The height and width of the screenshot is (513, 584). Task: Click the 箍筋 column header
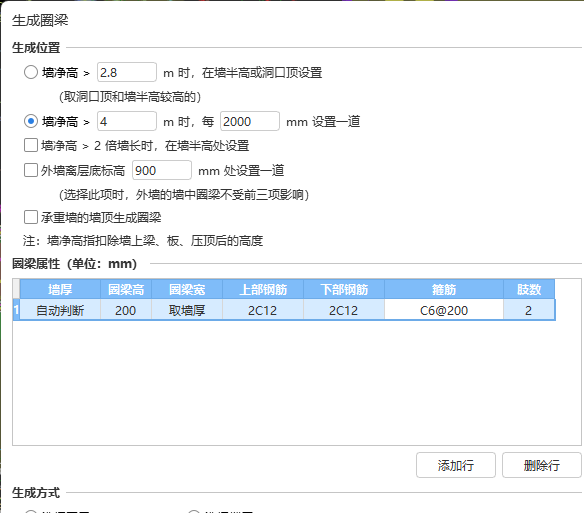pyautogui.click(x=444, y=289)
